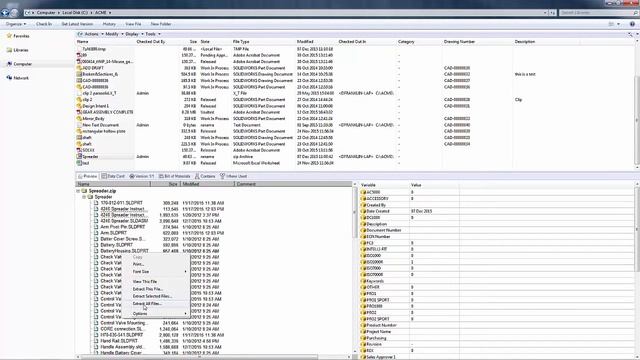Open the Display dropdown menu
This screenshot has width=640, height=360.
pos(134,34)
